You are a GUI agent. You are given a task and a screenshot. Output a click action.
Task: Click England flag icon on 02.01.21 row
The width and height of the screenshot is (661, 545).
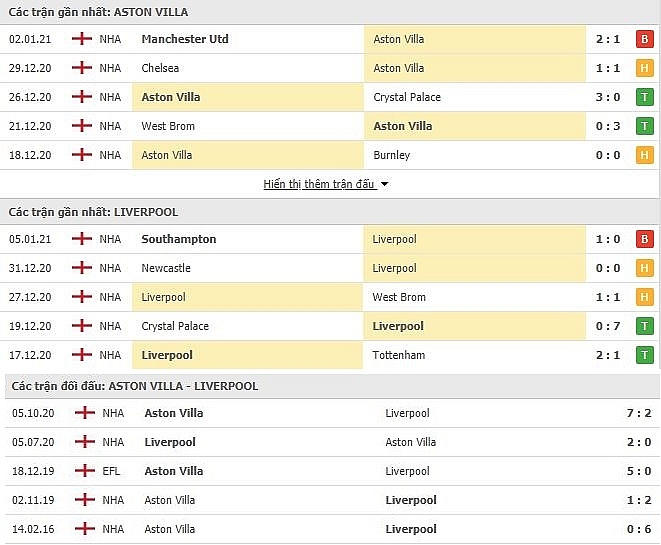click(82, 39)
